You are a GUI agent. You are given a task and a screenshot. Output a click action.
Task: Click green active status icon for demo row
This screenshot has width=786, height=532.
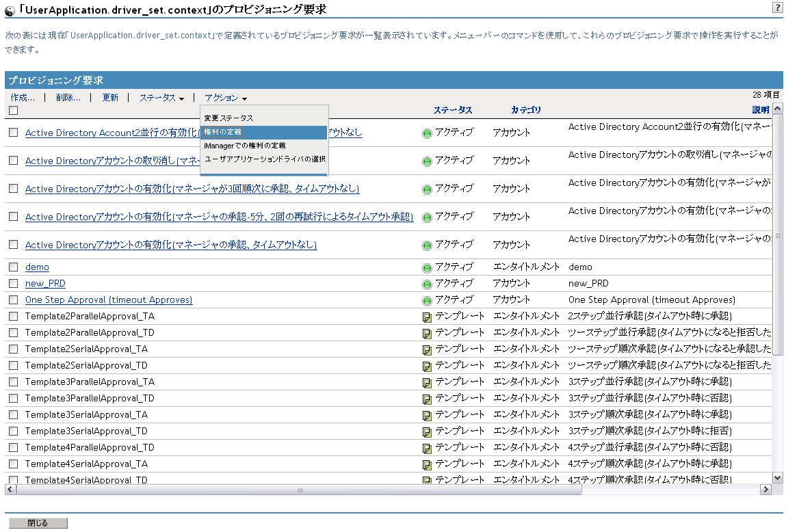point(427,268)
